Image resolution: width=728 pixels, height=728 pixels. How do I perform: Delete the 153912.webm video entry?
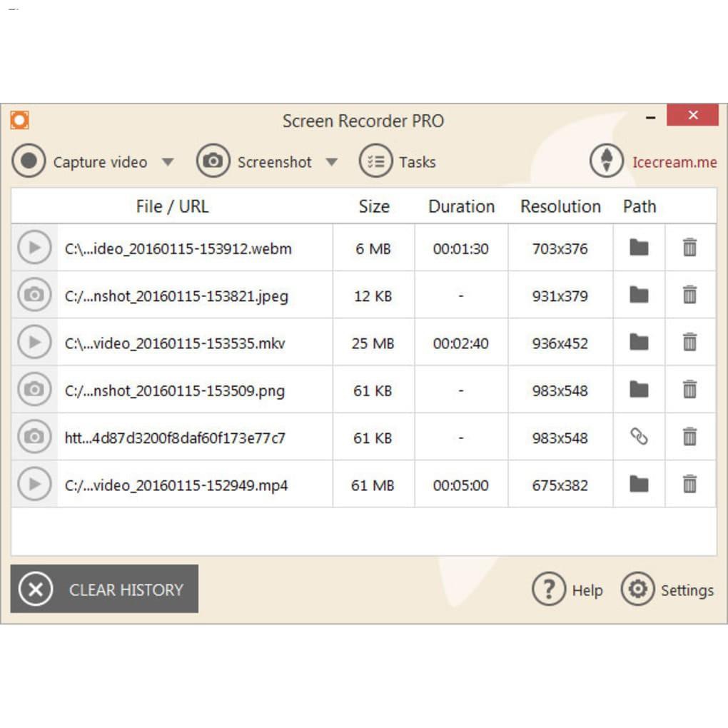point(689,248)
